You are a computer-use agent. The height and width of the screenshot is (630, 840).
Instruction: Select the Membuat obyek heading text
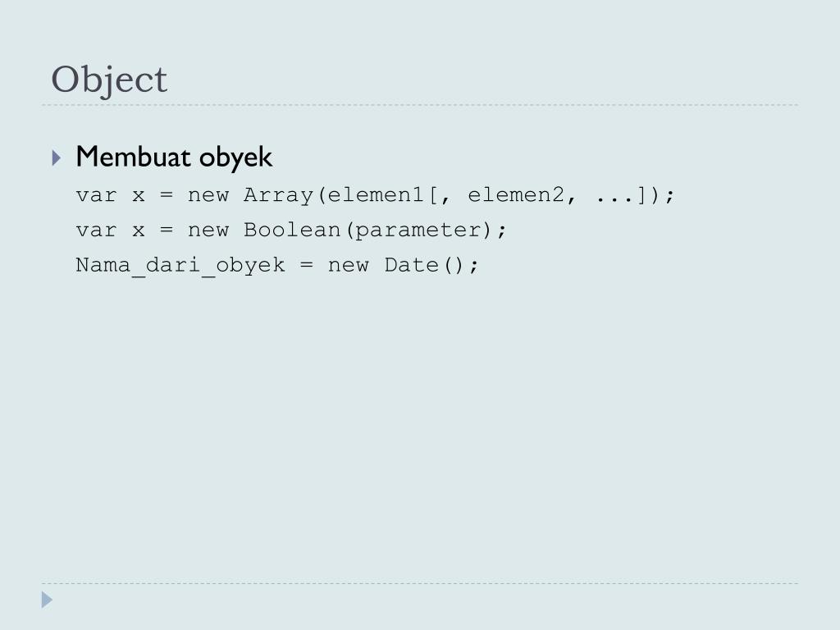174,157
